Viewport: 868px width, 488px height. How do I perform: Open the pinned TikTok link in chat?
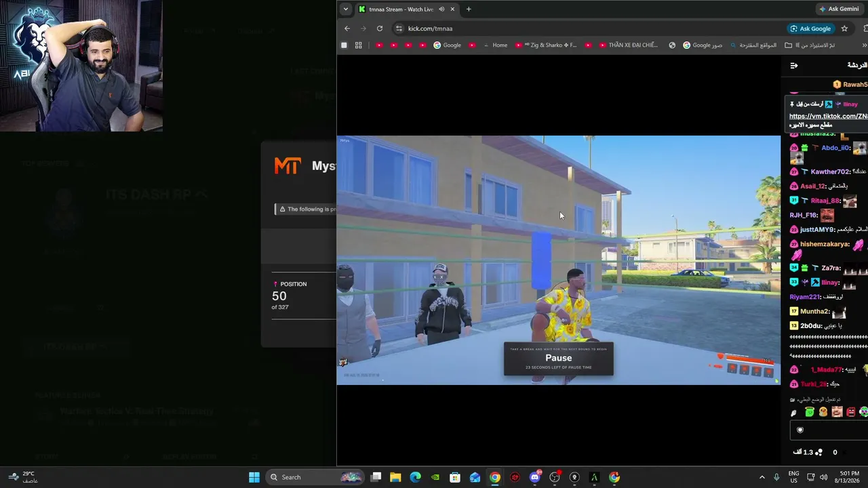[828, 116]
